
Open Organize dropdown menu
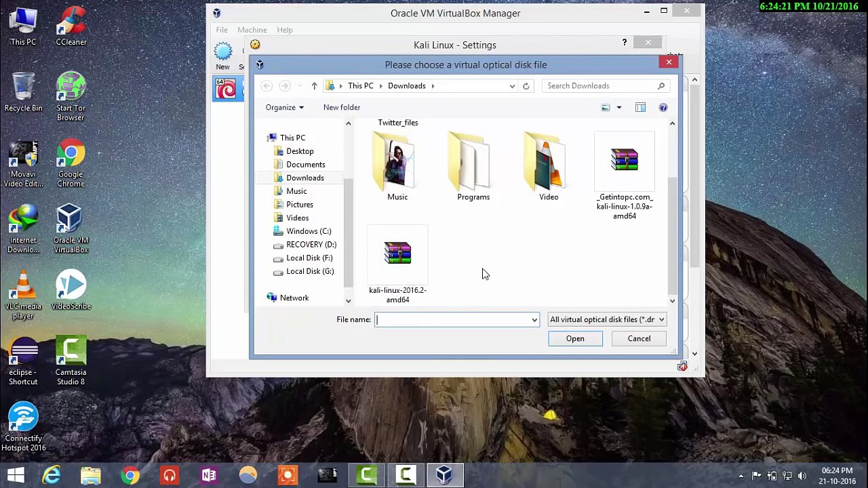coord(285,107)
